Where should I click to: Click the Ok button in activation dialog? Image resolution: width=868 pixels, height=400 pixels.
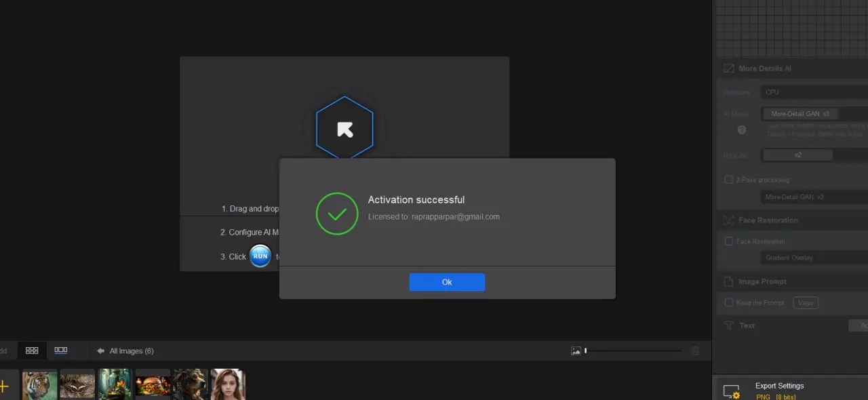pos(447,282)
